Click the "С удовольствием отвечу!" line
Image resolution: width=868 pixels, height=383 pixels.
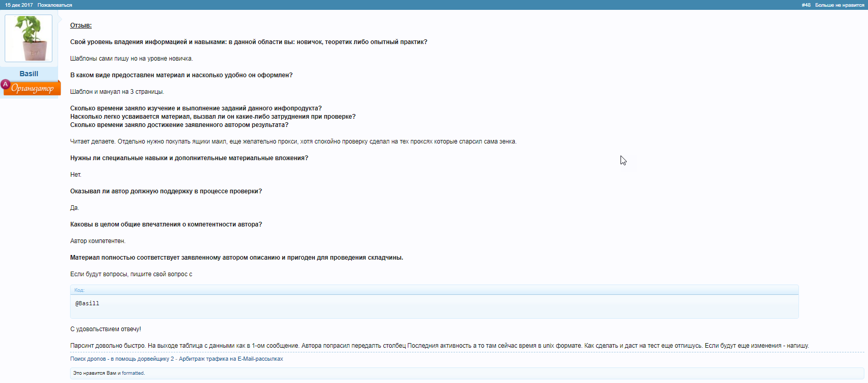pyautogui.click(x=105, y=329)
